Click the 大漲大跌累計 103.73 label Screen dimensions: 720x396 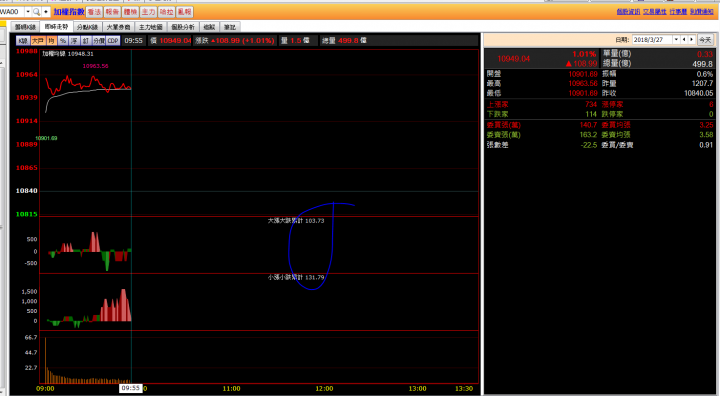click(296, 221)
